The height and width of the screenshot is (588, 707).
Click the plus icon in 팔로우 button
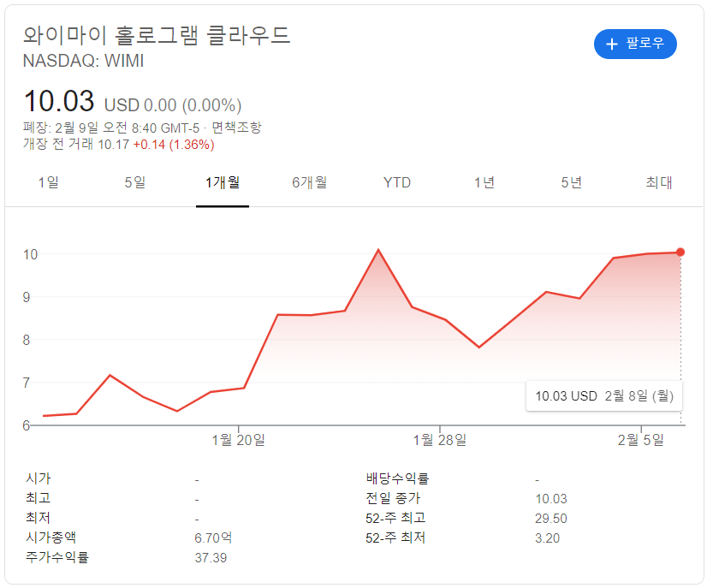(611, 44)
